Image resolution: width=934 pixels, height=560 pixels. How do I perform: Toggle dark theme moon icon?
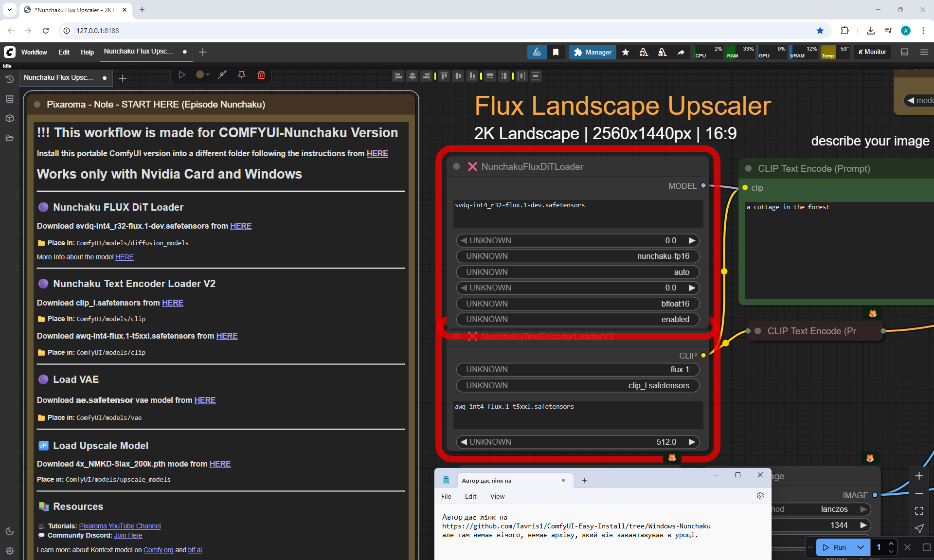pyautogui.click(x=9, y=531)
